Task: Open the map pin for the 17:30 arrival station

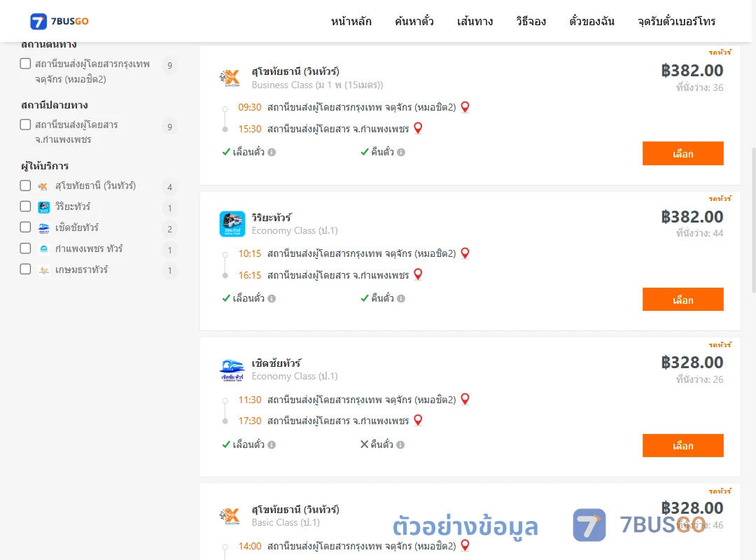Action: (419, 420)
